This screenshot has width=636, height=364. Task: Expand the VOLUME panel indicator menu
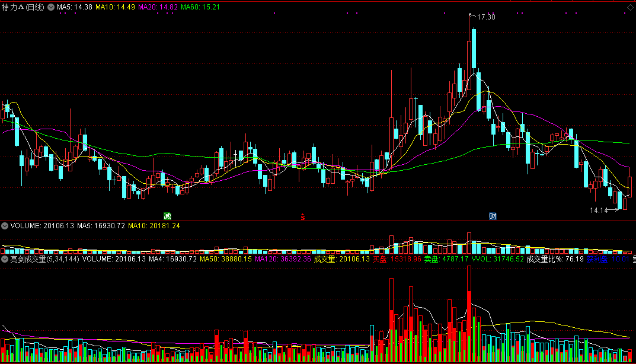coord(5,226)
